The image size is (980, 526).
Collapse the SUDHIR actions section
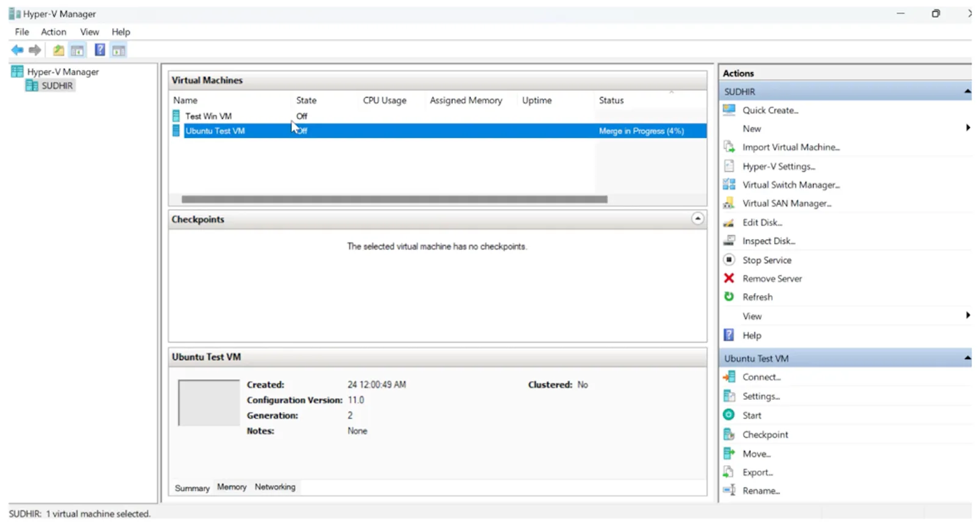tap(967, 91)
